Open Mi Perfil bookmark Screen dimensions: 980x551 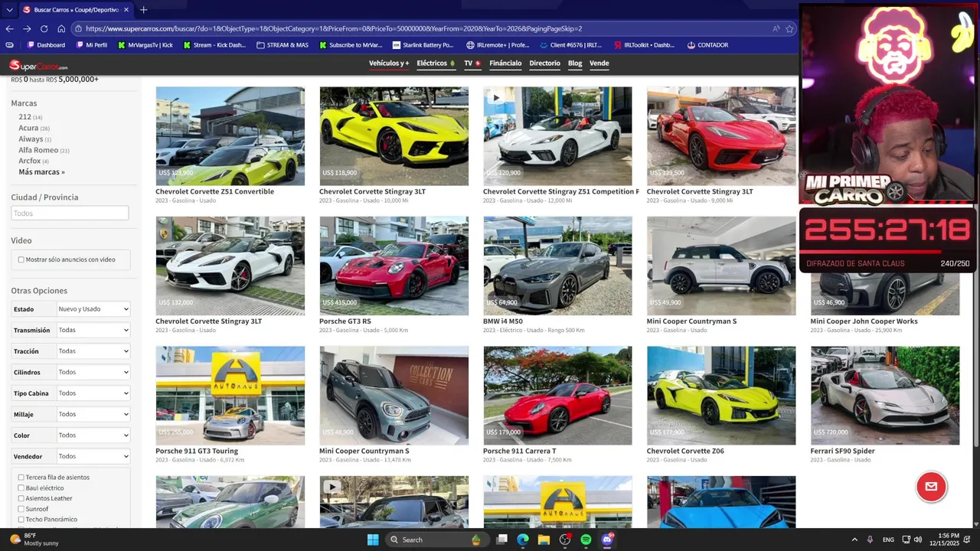pyautogui.click(x=92, y=45)
